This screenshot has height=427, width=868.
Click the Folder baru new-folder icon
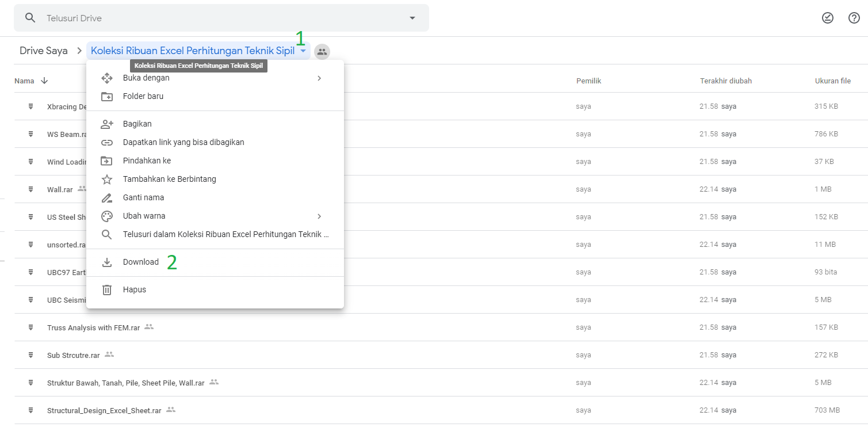tap(107, 96)
